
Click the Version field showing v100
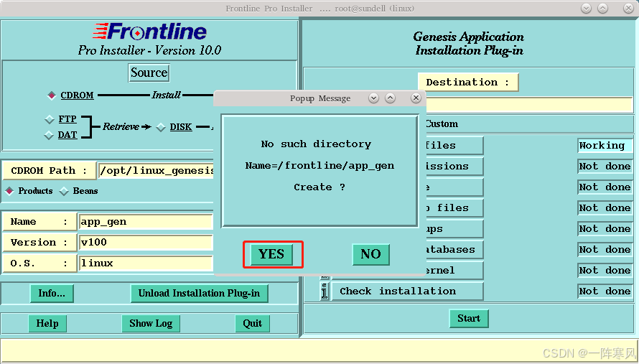[x=146, y=243]
